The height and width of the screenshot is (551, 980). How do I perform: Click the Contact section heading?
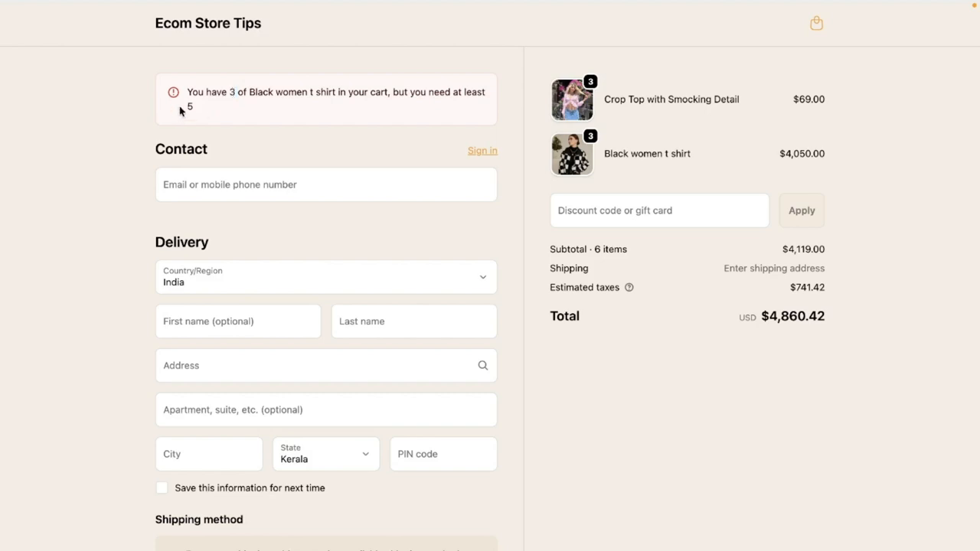click(181, 149)
